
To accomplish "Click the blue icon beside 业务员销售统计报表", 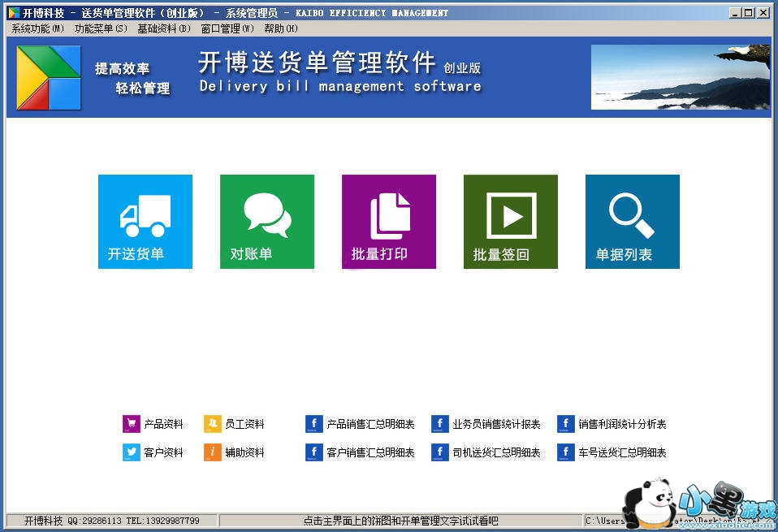I will 439,424.
